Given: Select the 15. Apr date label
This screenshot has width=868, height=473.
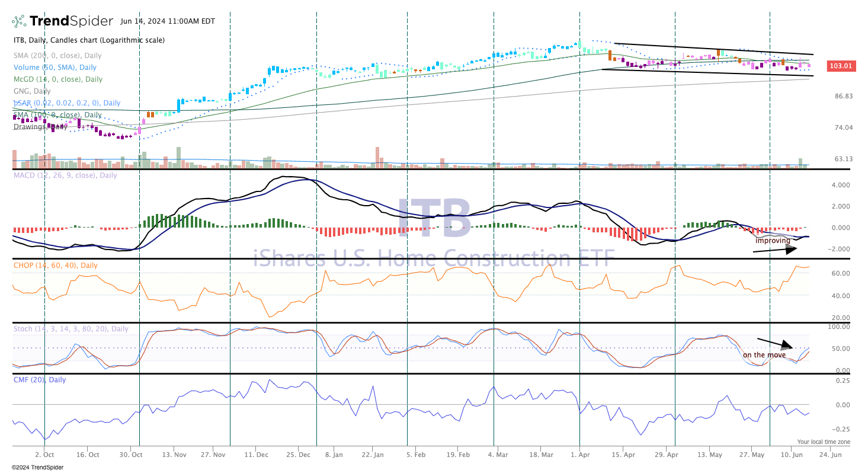Looking at the screenshot, I should (x=622, y=455).
